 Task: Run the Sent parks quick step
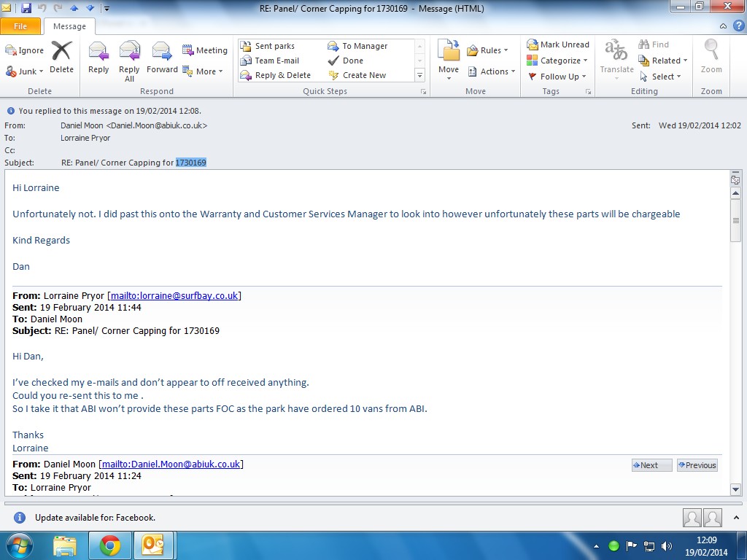coord(267,46)
